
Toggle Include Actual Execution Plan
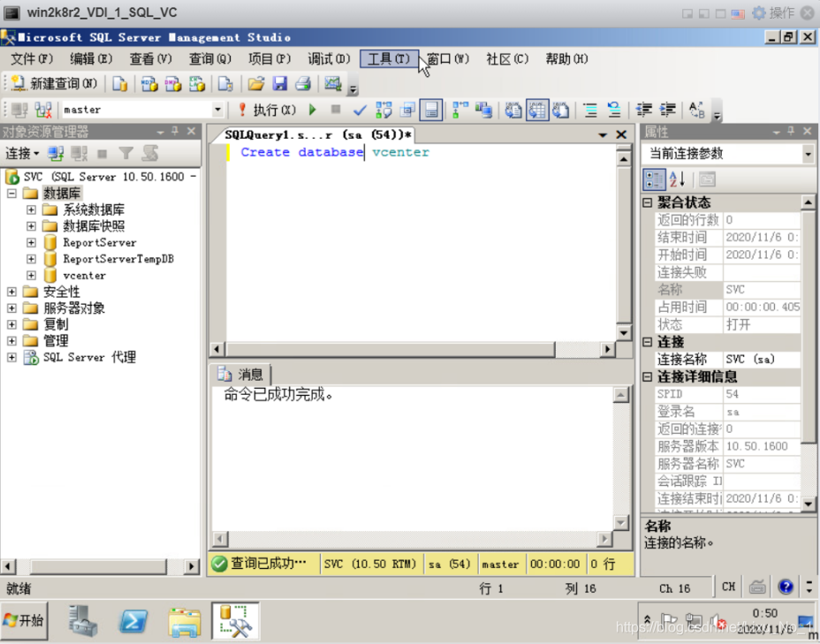pos(460,110)
